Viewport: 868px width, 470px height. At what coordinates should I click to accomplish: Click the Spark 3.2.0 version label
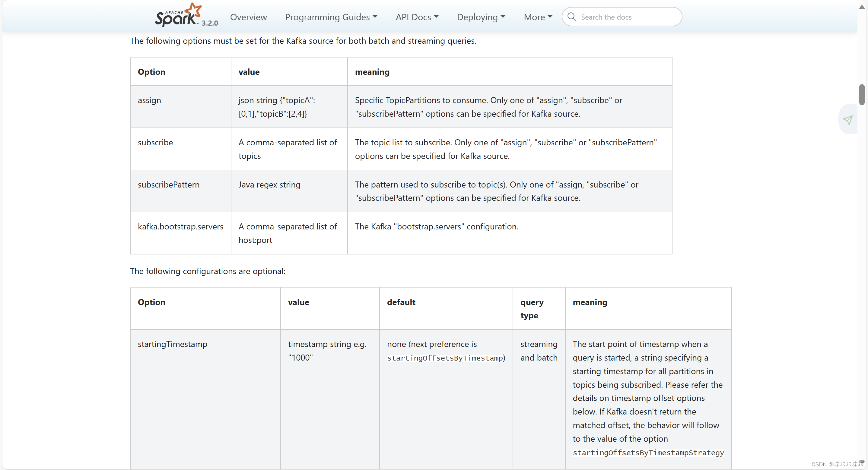pyautogui.click(x=210, y=23)
